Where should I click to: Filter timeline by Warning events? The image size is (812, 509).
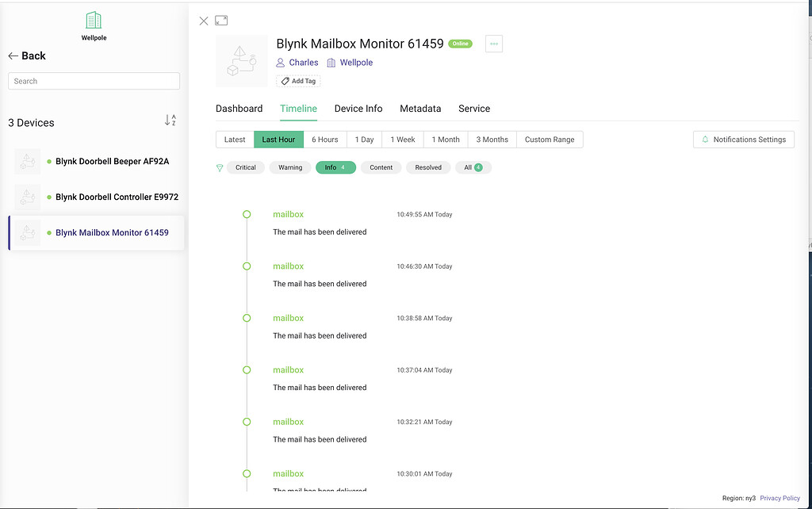(290, 167)
